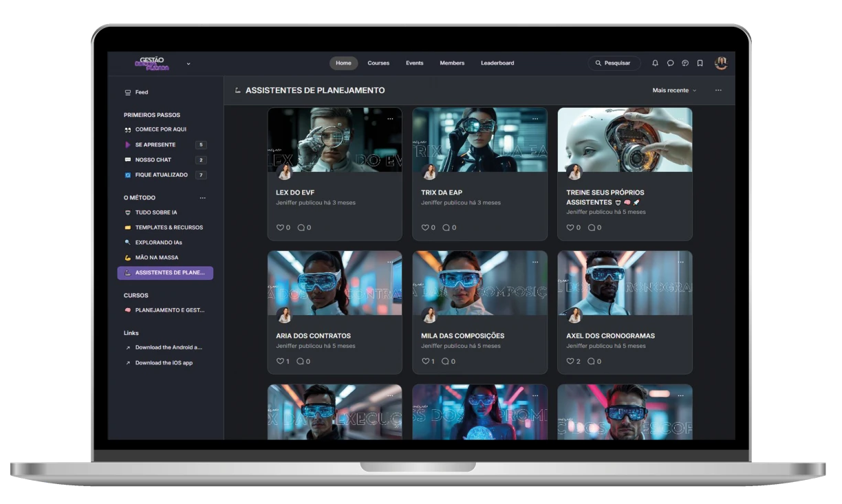The width and height of the screenshot is (842, 504).
Task: Like the TRIX DA EAP post
Action: point(424,228)
